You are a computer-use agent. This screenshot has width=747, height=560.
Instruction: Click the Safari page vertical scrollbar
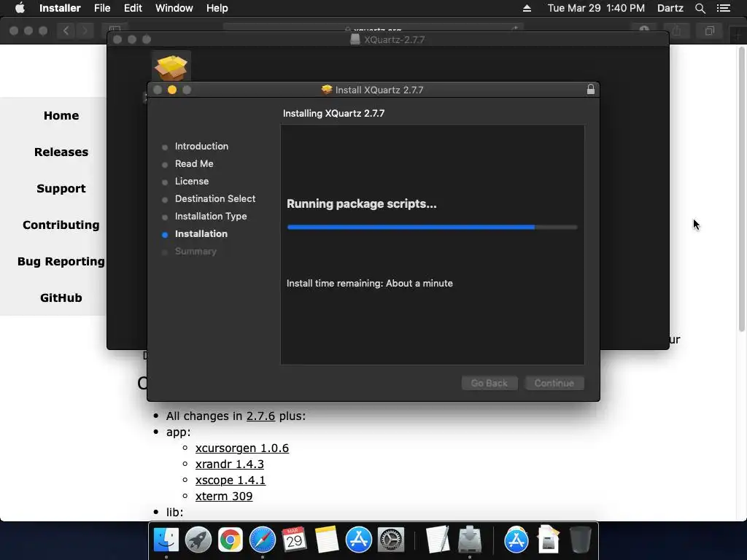coord(742,189)
